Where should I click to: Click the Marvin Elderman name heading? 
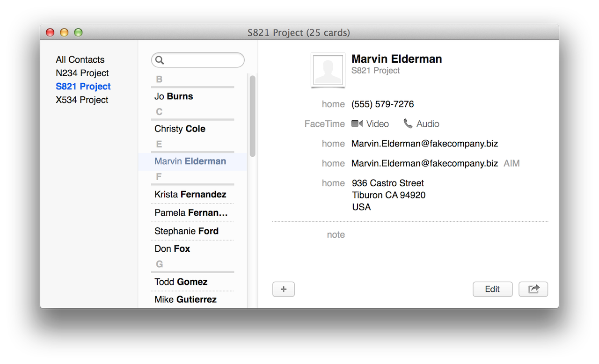(397, 59)
